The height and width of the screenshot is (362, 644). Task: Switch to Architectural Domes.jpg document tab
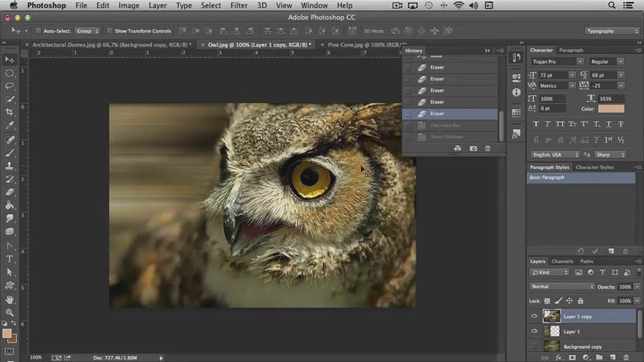(x=112, y=45)
